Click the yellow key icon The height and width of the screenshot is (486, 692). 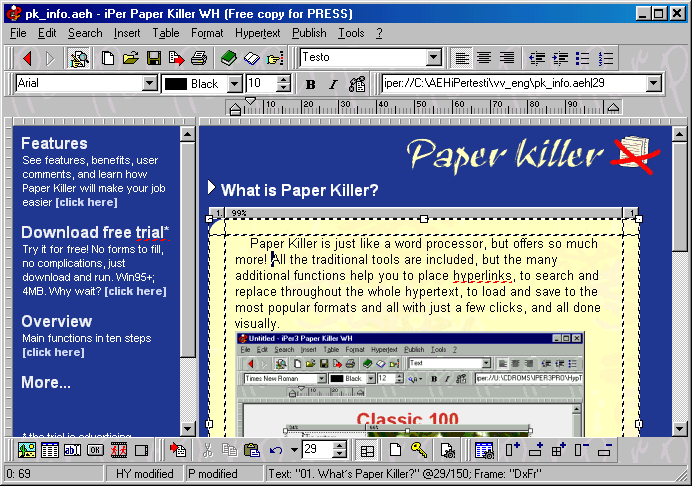coord(418,450)
